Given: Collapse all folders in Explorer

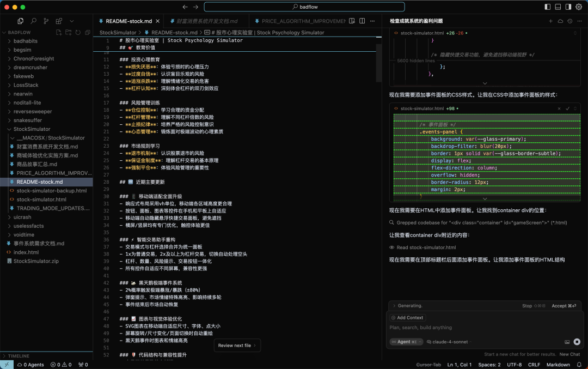Looking at the screenshot, I should pyautogui.click(x=87, y=33).
